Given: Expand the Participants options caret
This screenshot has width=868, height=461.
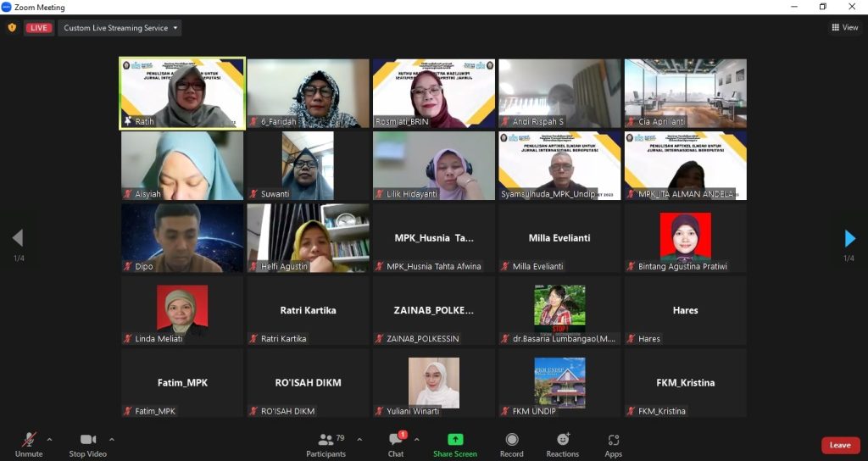Looking at the screenshot, I should 359,440.
